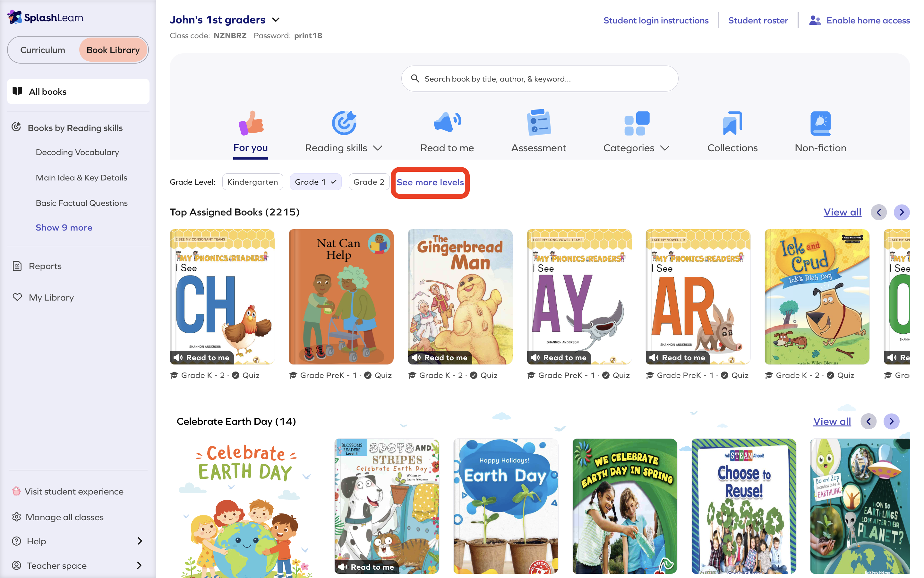The width and height of the screenshot is (924, 578).
Task: Open the Ick and Crud book
Action: click(817, 297)
